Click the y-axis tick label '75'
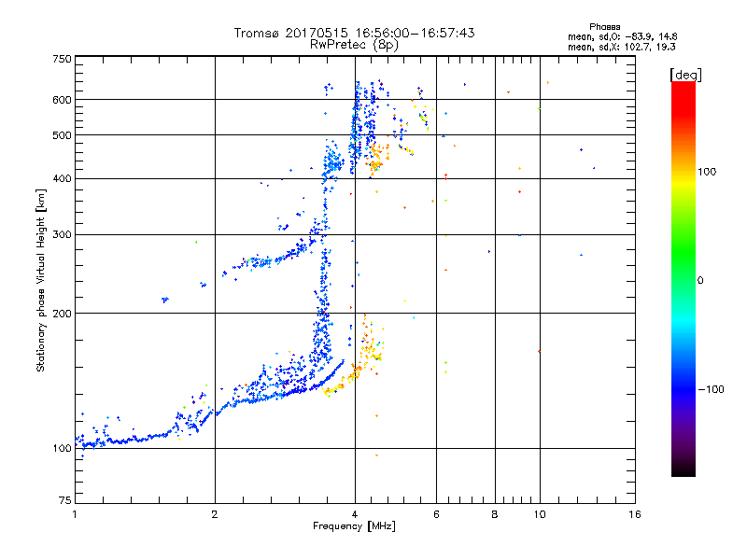Image resolution: width=747 pixels, height=560 pixels. (x=65, y=500)
